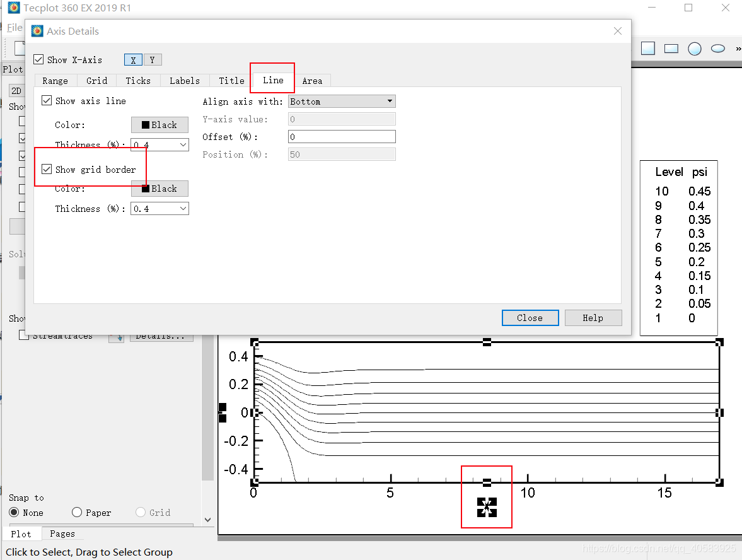Select the square geometry drawing tool
The height and width of the screenshot is (560, 742).
point(648,49)
